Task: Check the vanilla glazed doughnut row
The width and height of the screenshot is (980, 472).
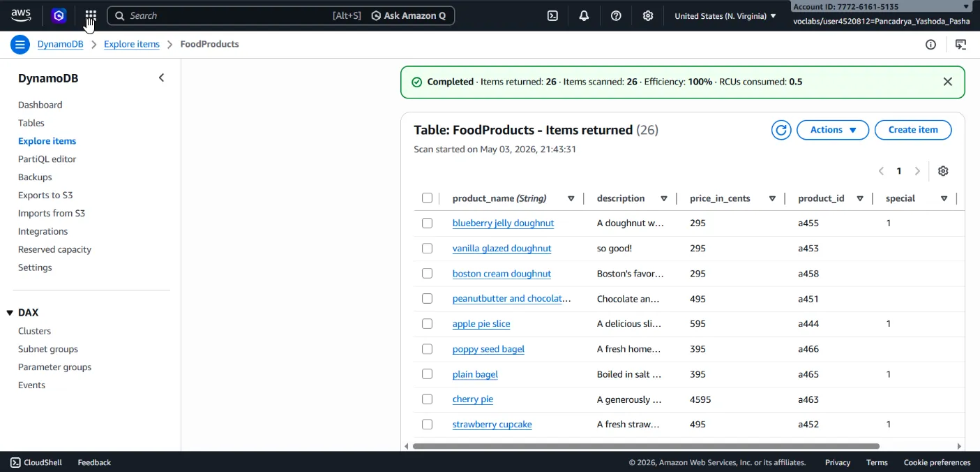Action: pos(427,249)
